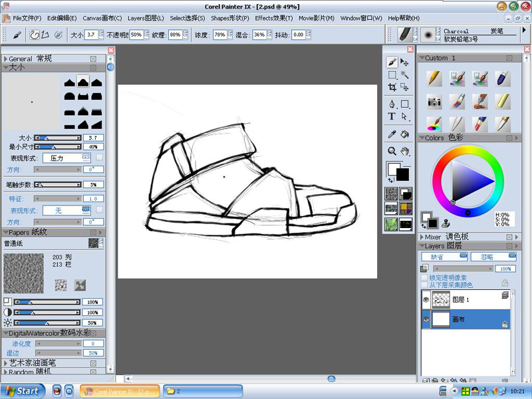532x399 pixels.
Task: Enable 锁定透明像素 checkbox
Action: (424, 277)
